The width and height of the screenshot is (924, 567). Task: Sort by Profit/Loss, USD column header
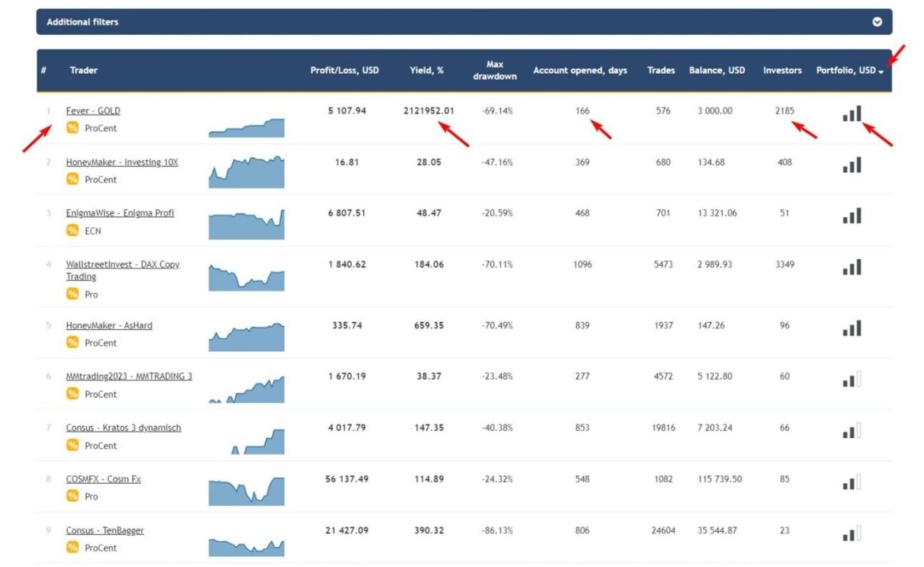[x=345, y=70]
